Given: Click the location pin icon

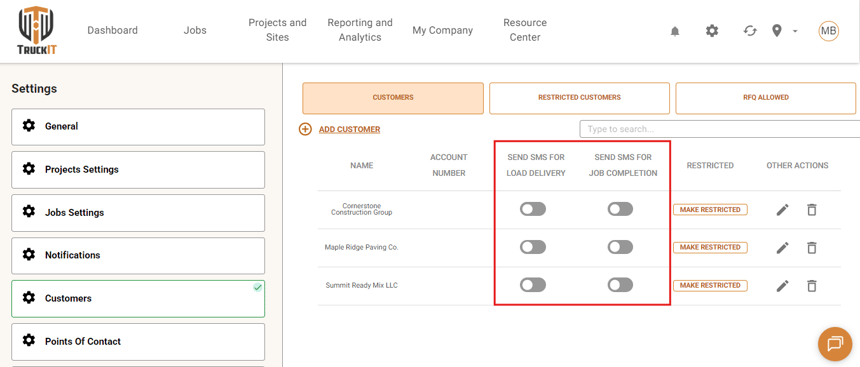Looking at the screenshot, I should click(777, 31).
